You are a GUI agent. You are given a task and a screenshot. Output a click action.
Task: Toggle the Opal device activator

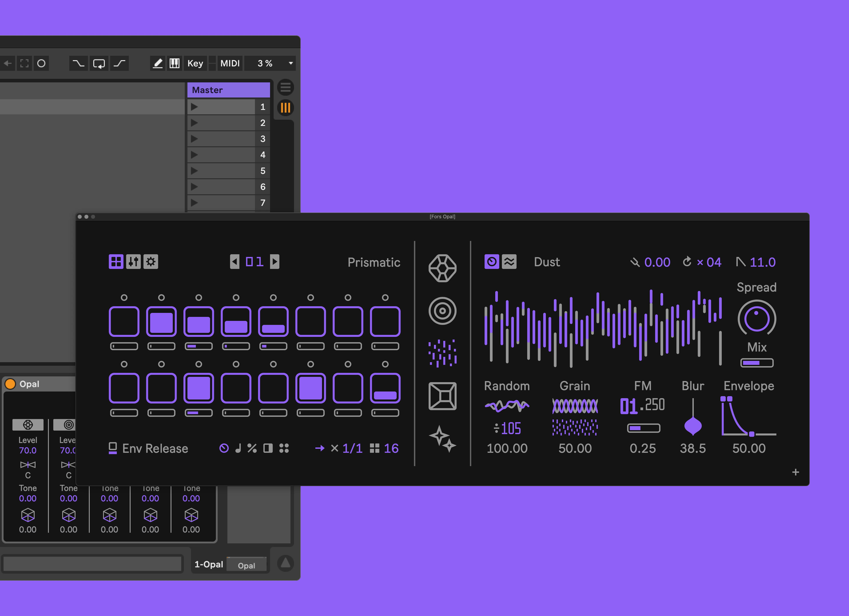[10, 384]
